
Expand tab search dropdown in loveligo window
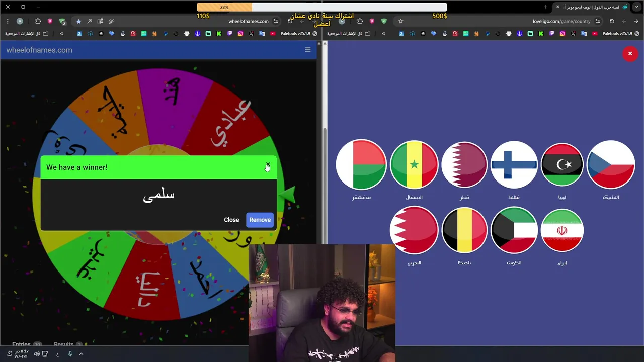[637, 7]
